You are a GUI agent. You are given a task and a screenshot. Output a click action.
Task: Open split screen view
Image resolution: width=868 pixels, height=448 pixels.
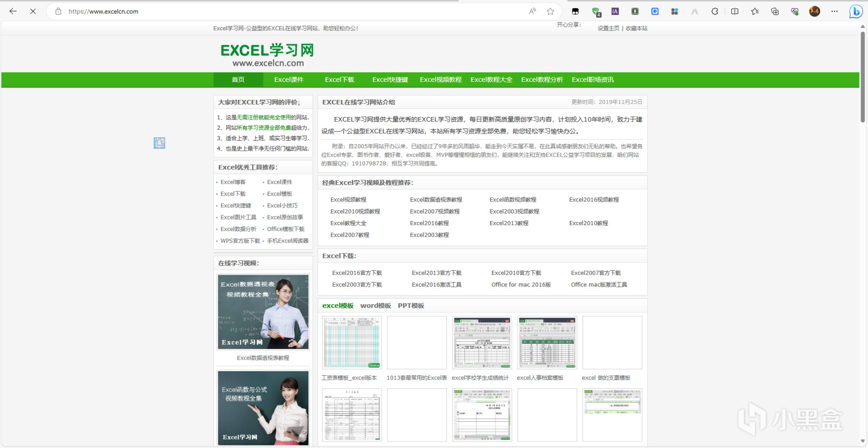coord(735,11)
